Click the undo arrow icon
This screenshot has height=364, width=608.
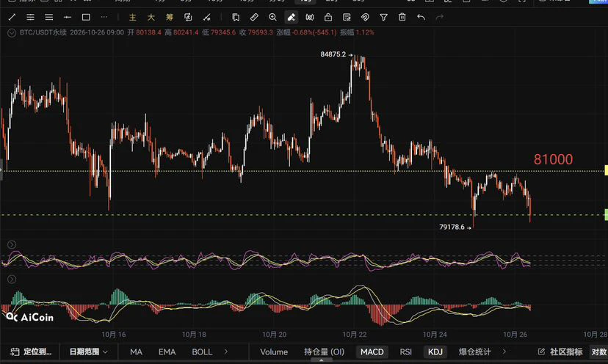421,17
